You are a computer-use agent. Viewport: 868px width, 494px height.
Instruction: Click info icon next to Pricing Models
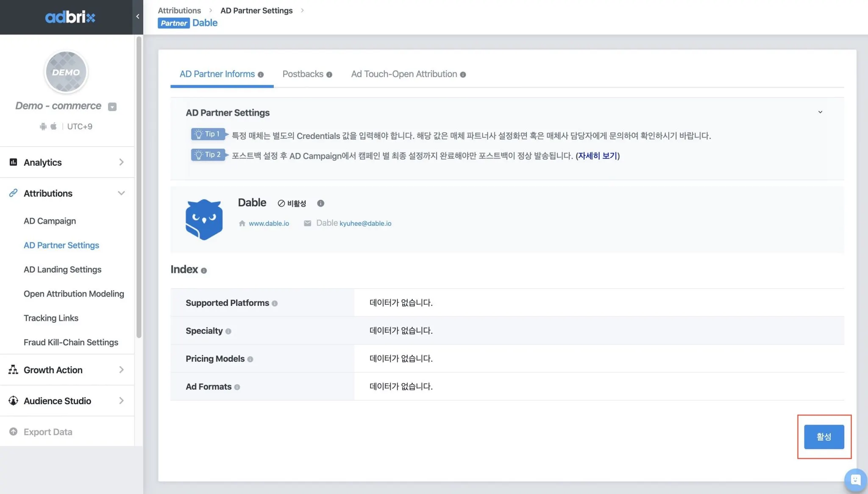(x=250, y=359)
